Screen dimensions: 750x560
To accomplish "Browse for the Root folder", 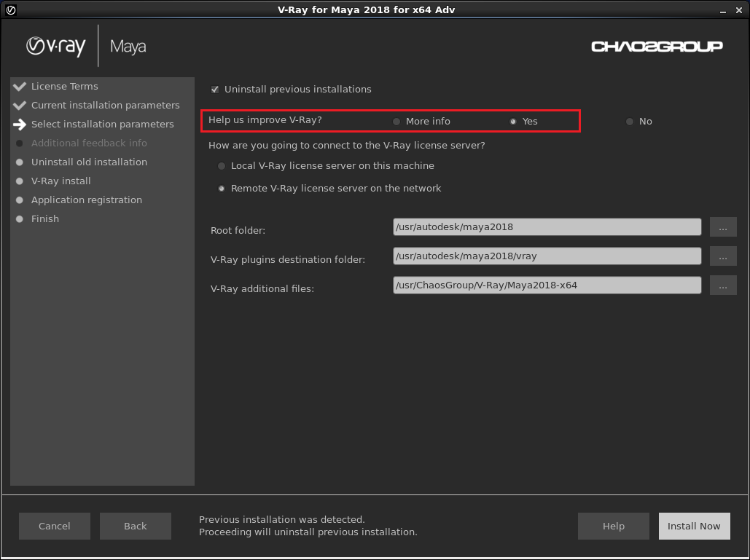I will [723, 227].
